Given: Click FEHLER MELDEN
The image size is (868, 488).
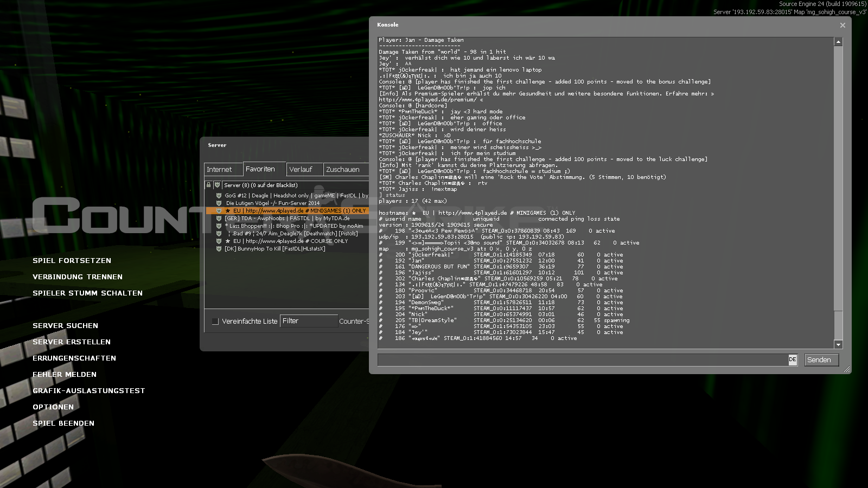Looking at the screenshot, I should click(x=65, y=375).
